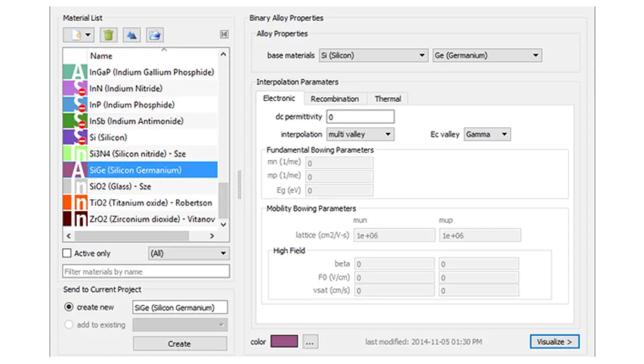
Task: Click the Si (Silicon) material type icon
Action: pos(75,137)
